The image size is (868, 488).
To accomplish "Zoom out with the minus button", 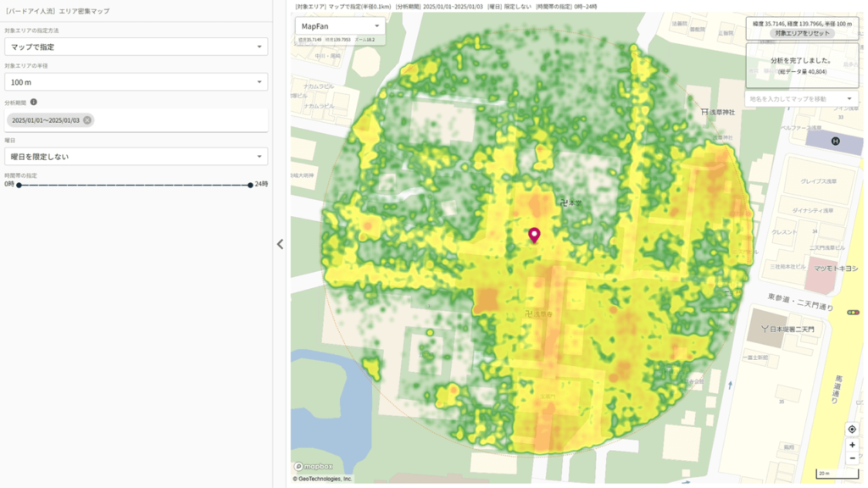I will coord(852,458).
